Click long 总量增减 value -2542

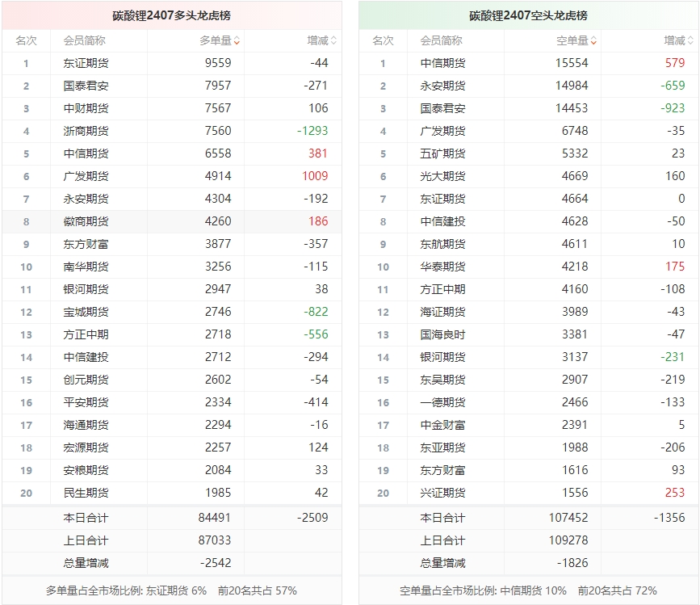coord(216,563)
